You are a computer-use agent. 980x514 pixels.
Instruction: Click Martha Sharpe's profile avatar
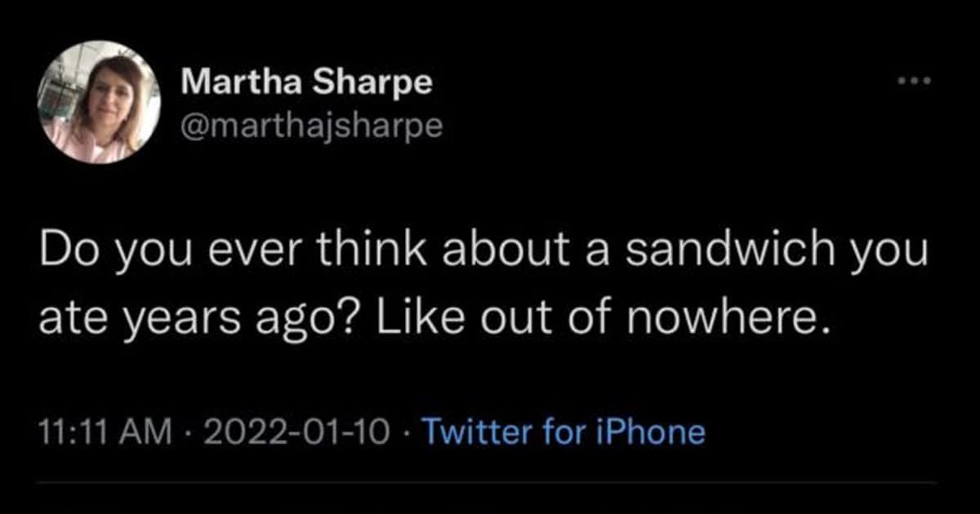(x=98, y=102)
